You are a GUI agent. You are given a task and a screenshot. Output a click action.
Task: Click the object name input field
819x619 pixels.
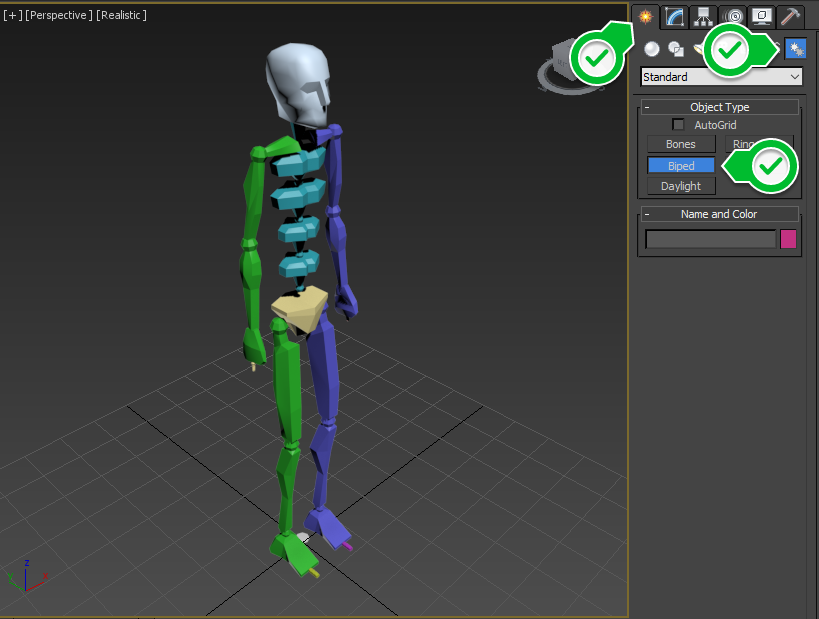click(x=711, y=239)
